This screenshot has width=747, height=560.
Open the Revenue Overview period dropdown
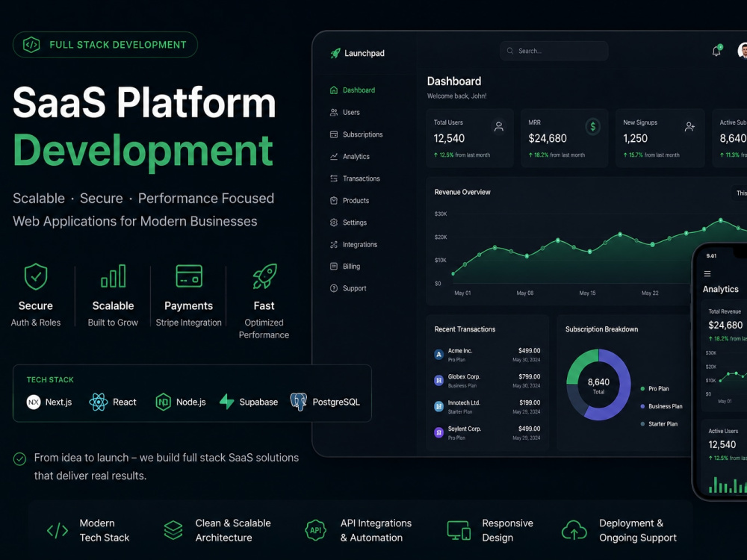tap(740, 193)
